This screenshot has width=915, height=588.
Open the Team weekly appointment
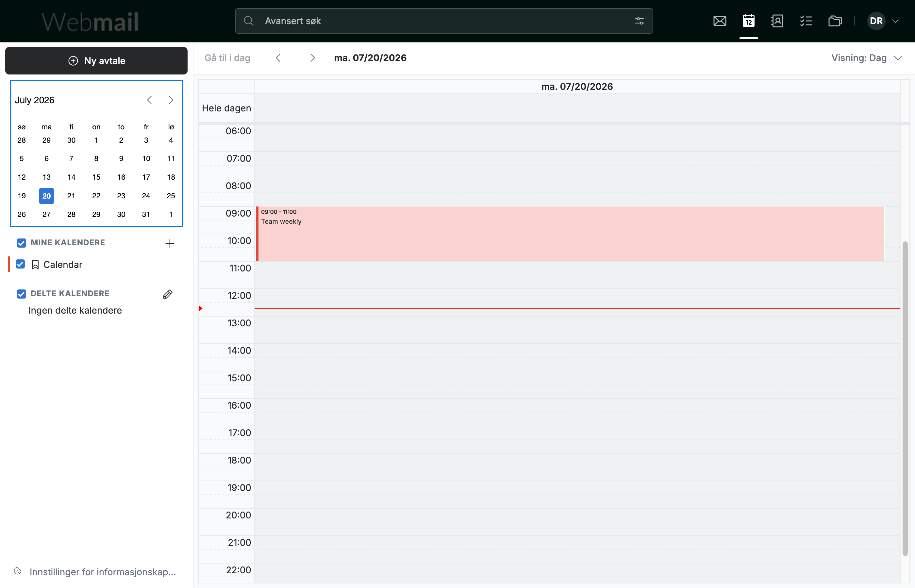pos(570,234)
